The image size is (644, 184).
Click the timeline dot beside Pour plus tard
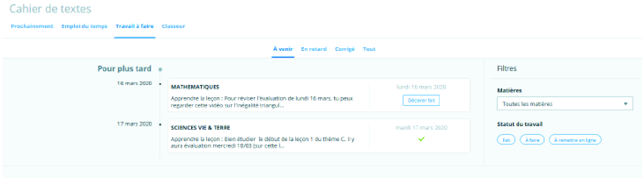point(160,69)
